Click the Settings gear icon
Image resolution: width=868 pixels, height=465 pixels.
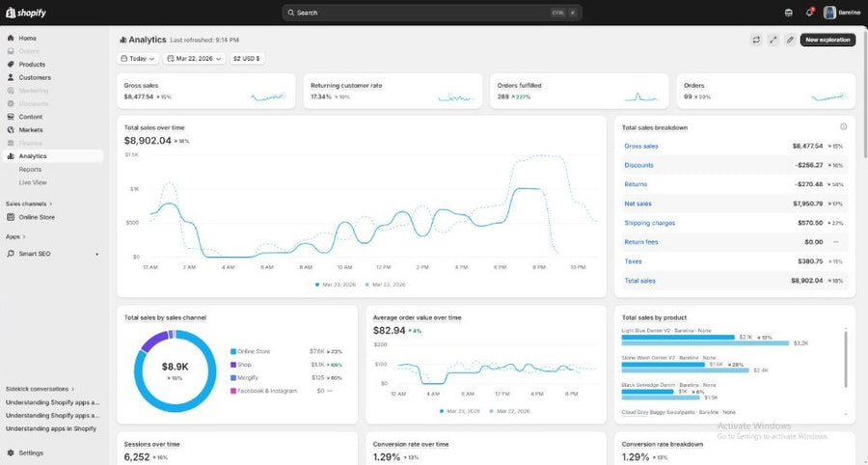click(x=11, y=452)
